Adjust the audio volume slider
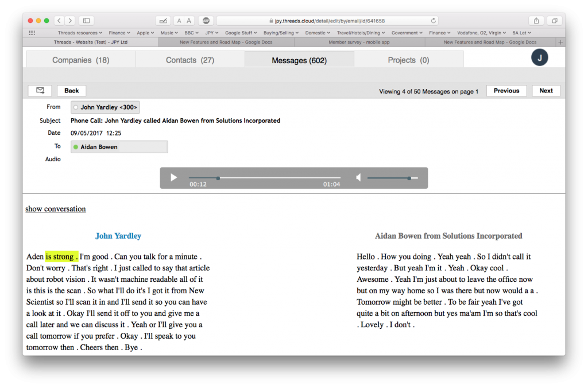The width and height of the screenshot is (588, 388). (x=393, y=178)
